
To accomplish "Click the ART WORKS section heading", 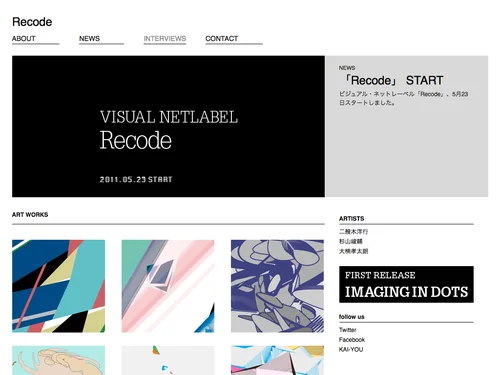I will pyautogui.click(x=30, y=215).
